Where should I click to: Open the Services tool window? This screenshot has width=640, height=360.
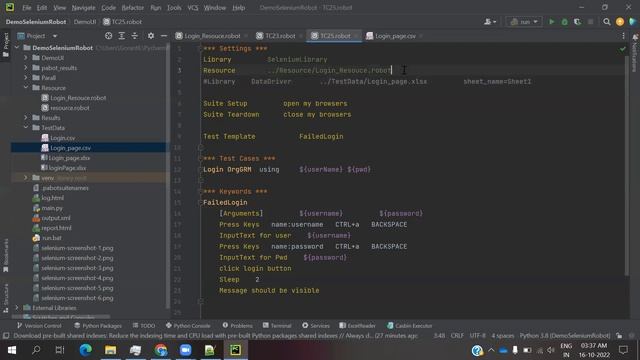tap(316, 325)
